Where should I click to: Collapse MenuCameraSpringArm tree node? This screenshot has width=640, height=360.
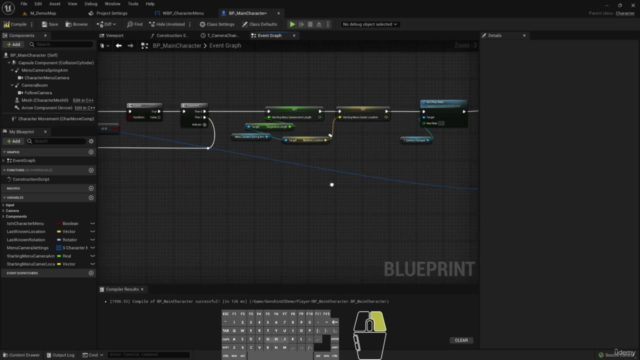click(x=12, y=70)
